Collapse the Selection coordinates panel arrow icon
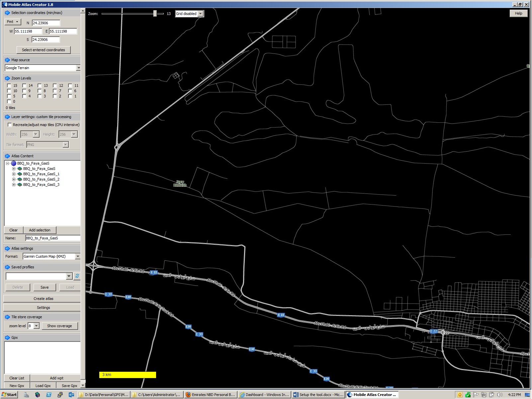Viewport: 532px width, 399px height. pyautogui.click(x=7, y=13)
